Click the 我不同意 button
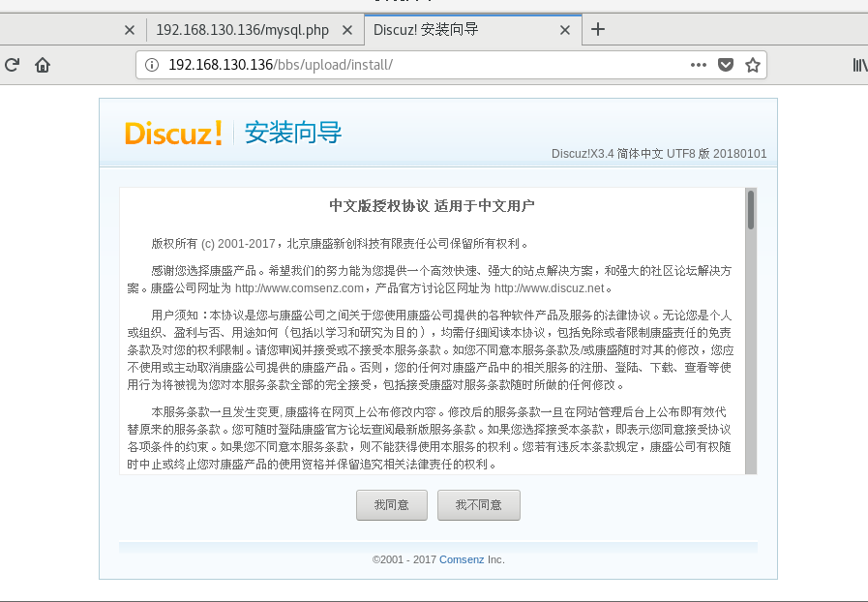868x602 pixels. pos(478,505)
